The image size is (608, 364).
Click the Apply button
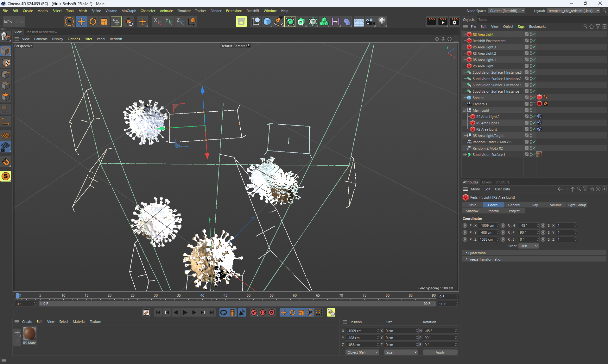click(440, 352)
